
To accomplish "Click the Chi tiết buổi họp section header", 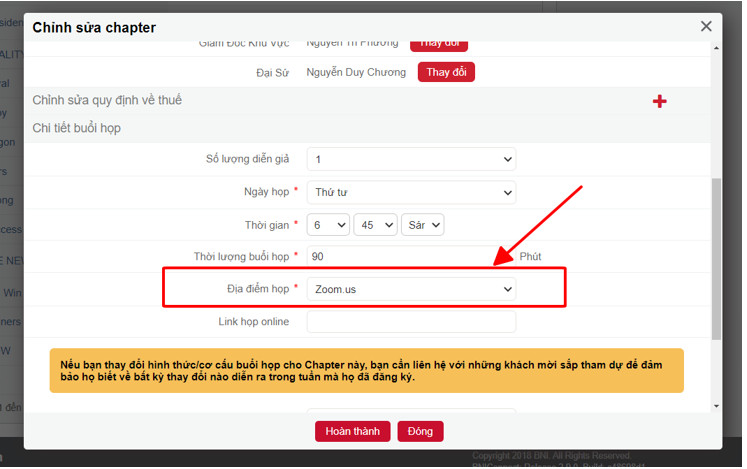I will [77, 128].
